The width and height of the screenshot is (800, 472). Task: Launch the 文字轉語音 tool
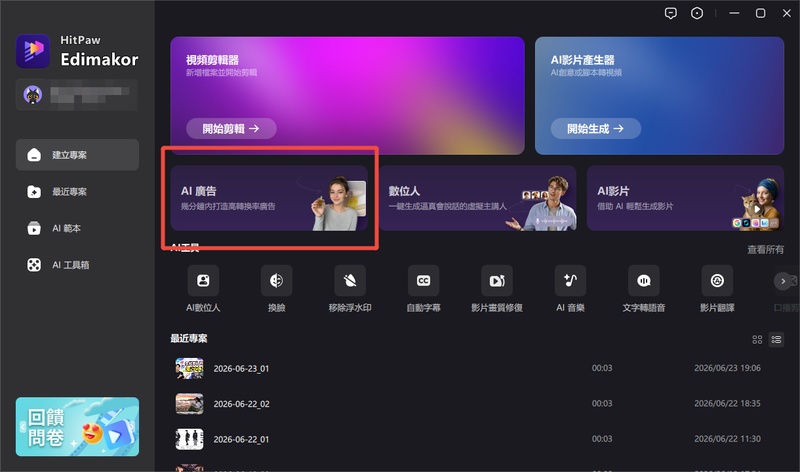(x=644, y=281)
